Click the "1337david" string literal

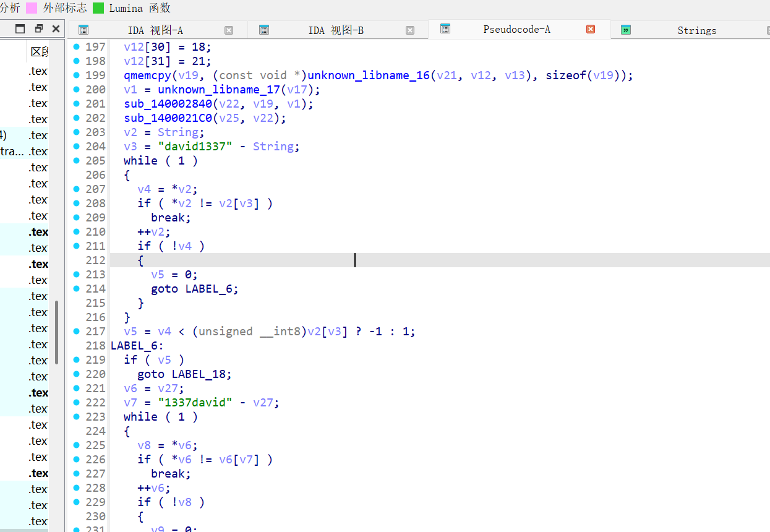(195, 403)
